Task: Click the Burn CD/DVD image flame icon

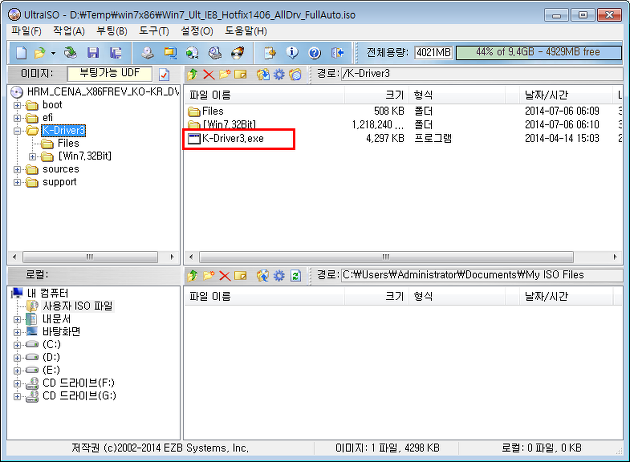Action: coord(237,53)
